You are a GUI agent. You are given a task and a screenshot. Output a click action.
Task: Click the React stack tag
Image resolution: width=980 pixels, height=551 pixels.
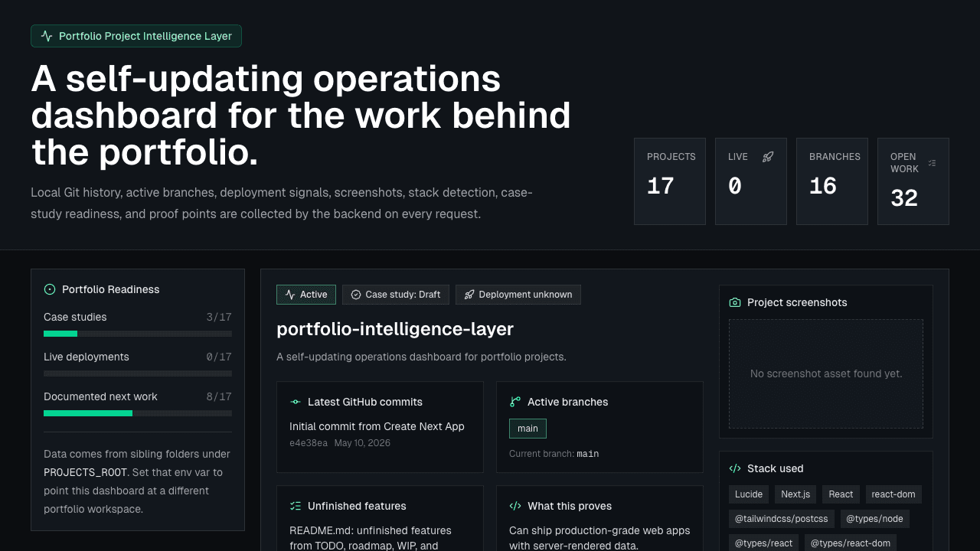click(x=841, y=494)
